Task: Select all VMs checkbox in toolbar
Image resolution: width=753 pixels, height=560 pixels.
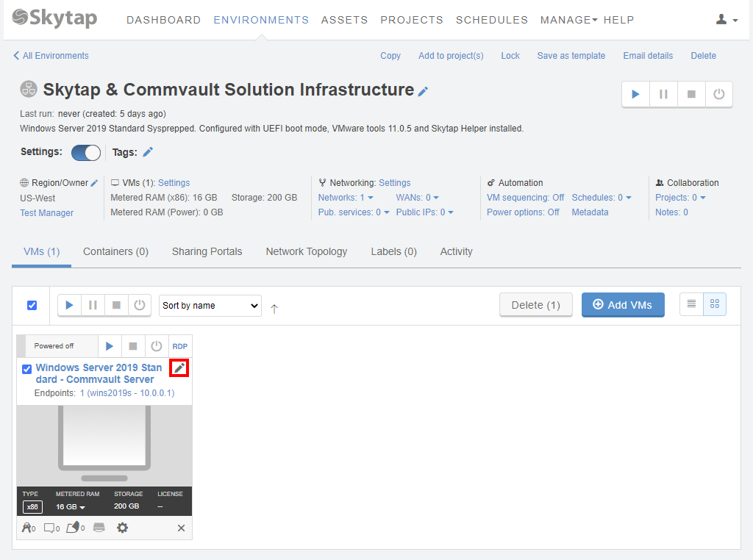Action: pyautogui.click(x=32, y=305)
